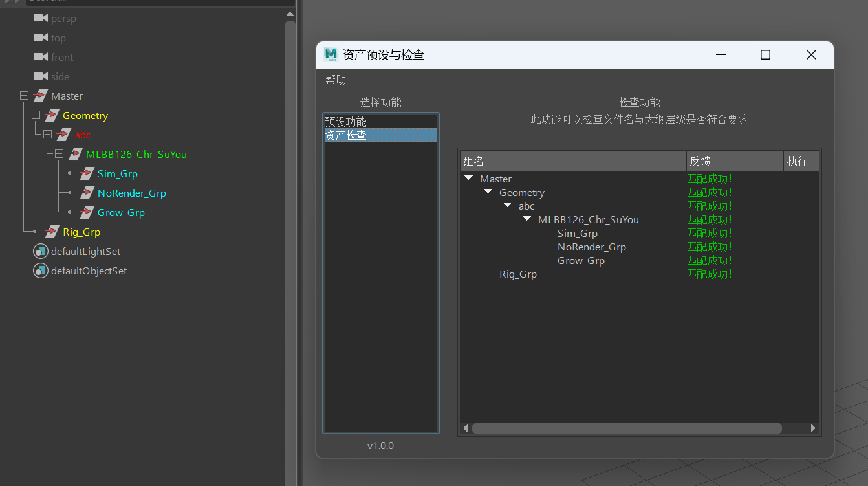Viewport: 868px width, 486px height.
Task: Click abc row in check table
Action: [x=526, y=206]
